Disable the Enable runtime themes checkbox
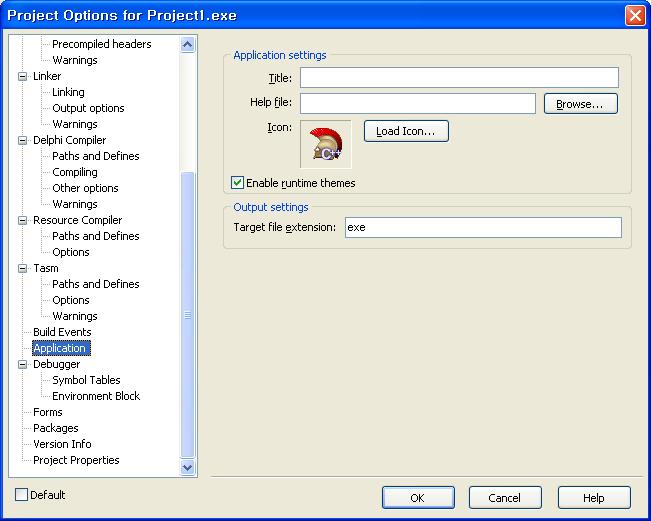This screenshot has width=651, height=521. (238, 183)
